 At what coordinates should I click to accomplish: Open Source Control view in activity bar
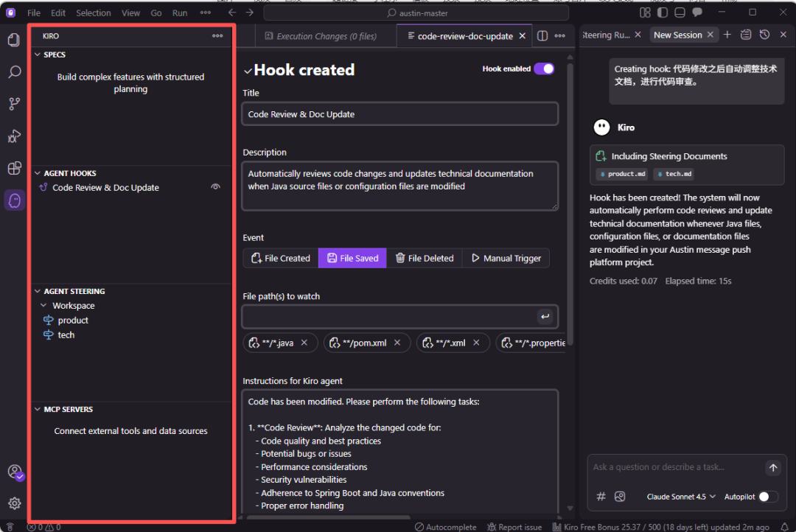[14, 104]
